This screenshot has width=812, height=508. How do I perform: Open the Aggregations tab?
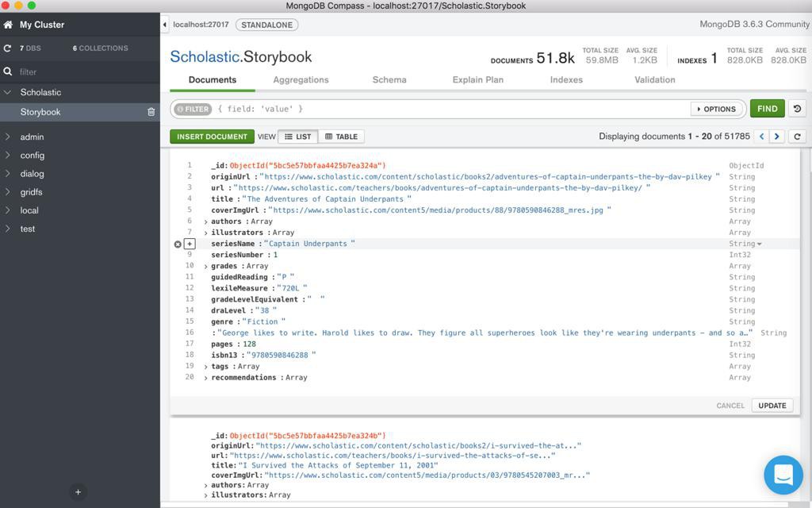[x=301, y=80]
